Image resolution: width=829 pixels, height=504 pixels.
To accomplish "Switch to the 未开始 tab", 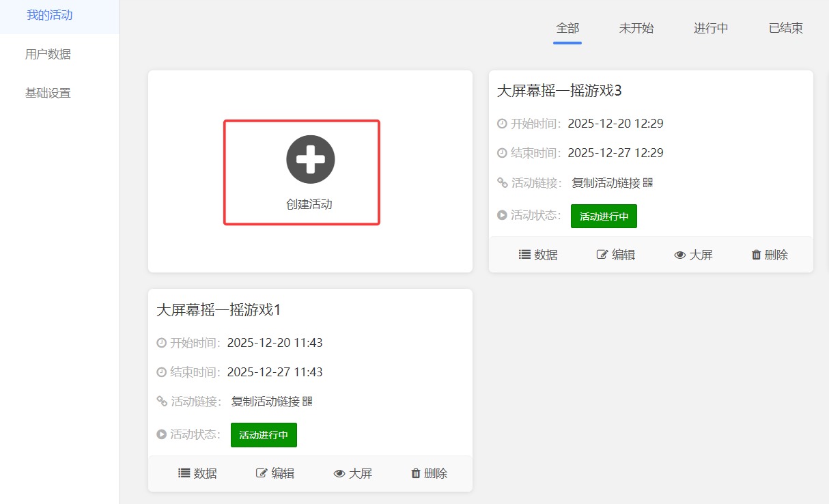I will (636, 29).
